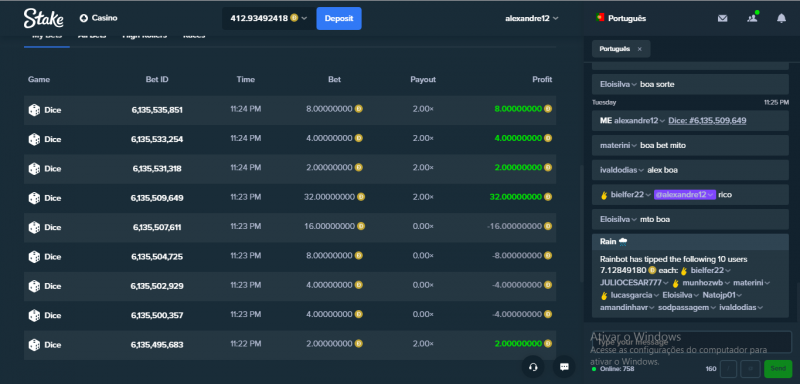This screenshot has width=800, height=384.
Task: Click dice icon in row 6,135,533,254
Action: click(x=34, y=139)
